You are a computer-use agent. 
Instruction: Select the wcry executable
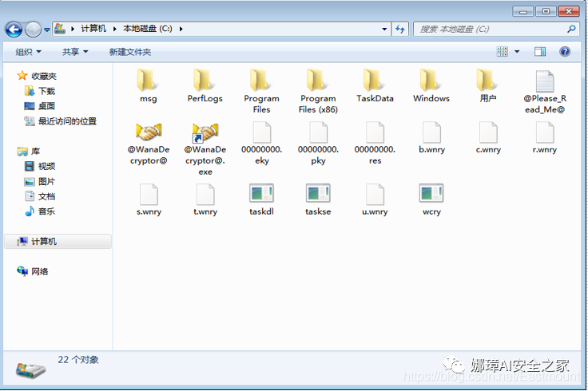431,200
